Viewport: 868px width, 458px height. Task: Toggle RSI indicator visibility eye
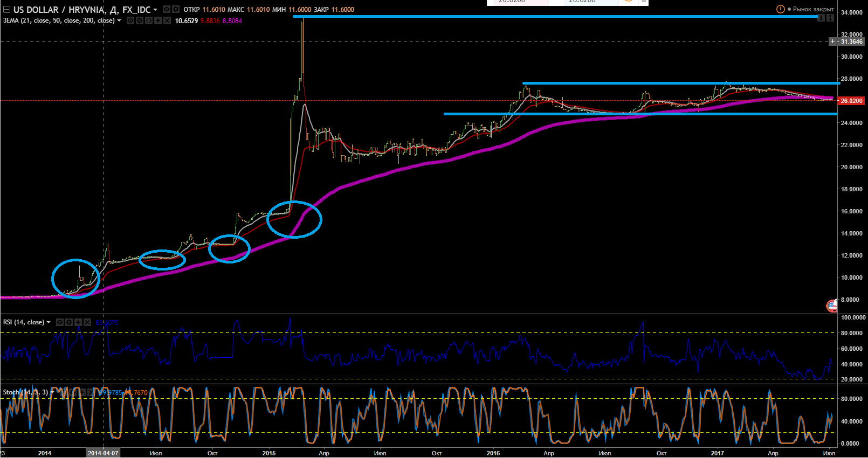[60, 322]
